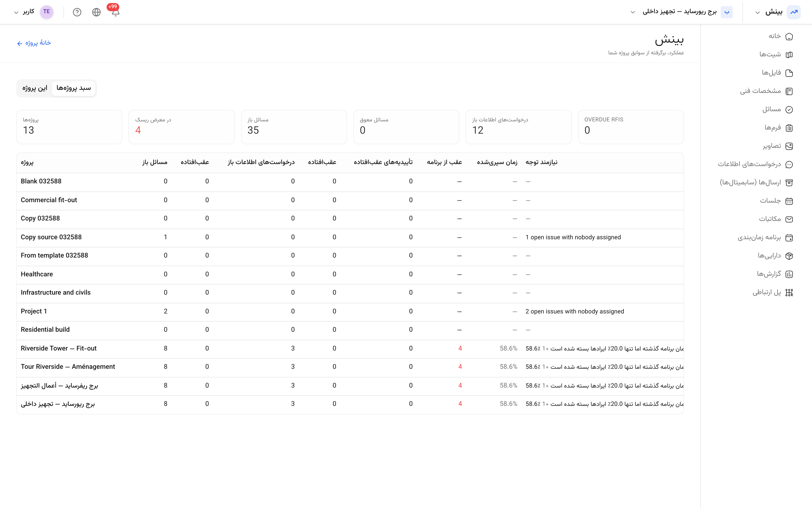Click the عقب از برنامه column header

[444, 162]
